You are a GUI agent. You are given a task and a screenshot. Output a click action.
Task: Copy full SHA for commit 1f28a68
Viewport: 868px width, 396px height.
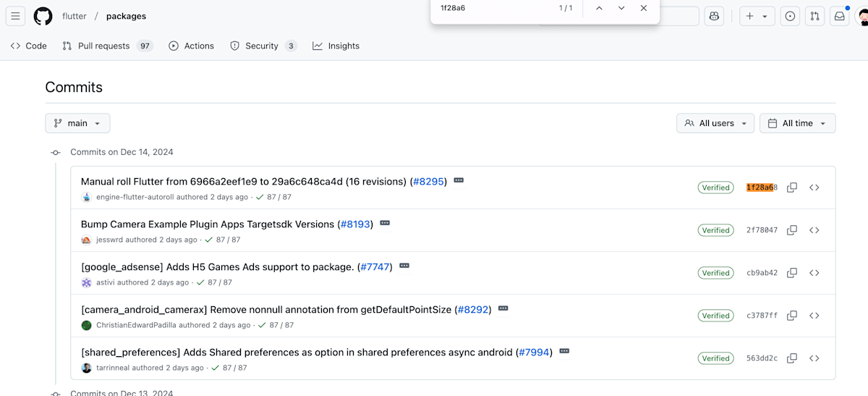[792, 188]
